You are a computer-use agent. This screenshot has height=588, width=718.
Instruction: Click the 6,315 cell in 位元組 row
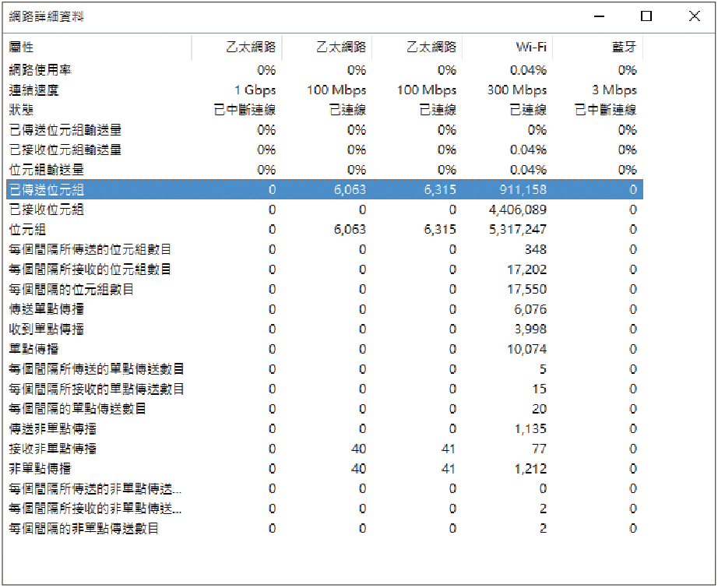[440, 230]
